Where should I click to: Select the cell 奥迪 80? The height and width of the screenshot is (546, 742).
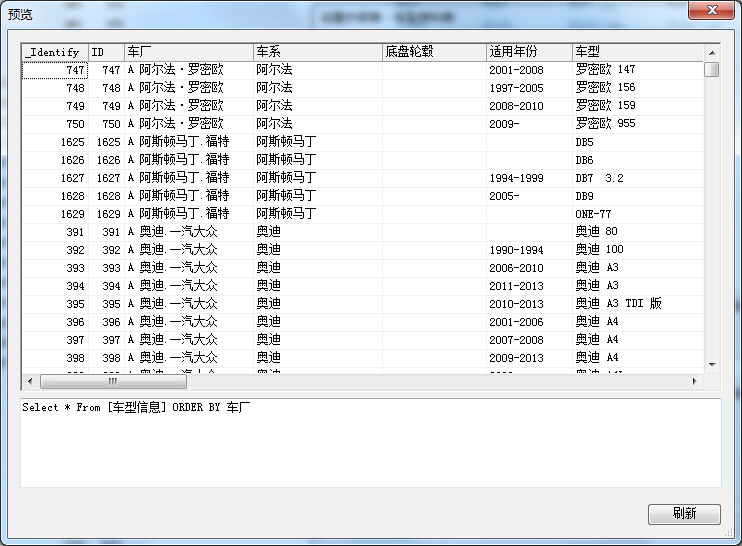[638, 232]
